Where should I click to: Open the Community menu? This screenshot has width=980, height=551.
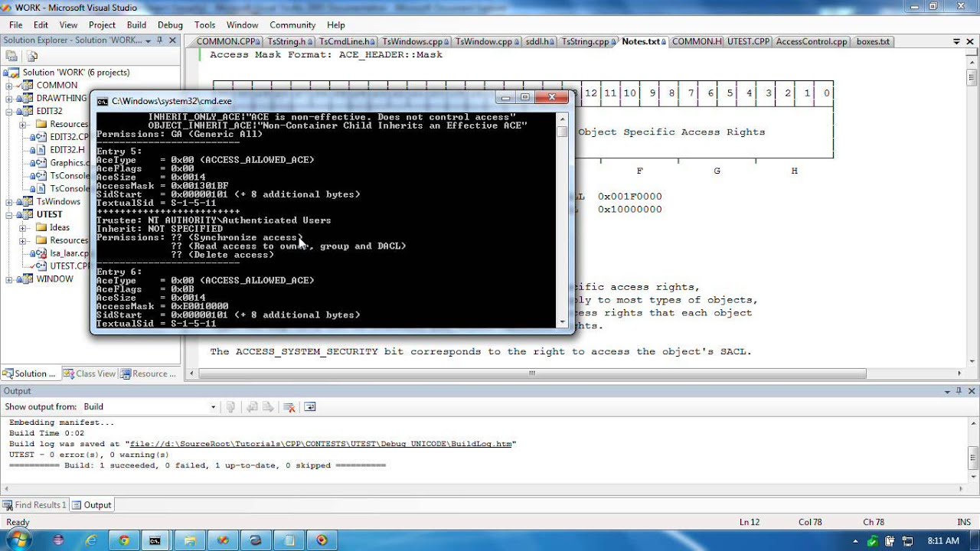[x=292, y=24]
